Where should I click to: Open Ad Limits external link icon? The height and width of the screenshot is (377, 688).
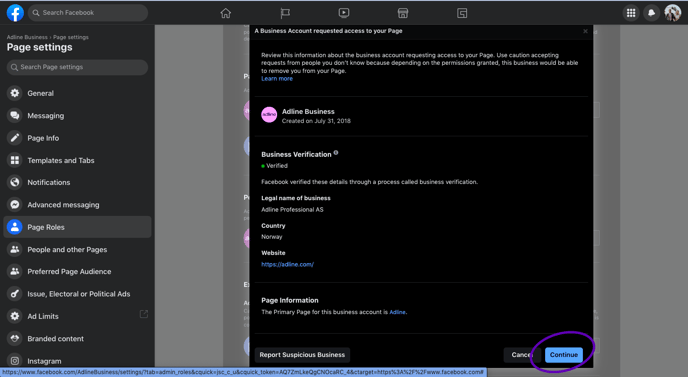[x=143, y=314]
